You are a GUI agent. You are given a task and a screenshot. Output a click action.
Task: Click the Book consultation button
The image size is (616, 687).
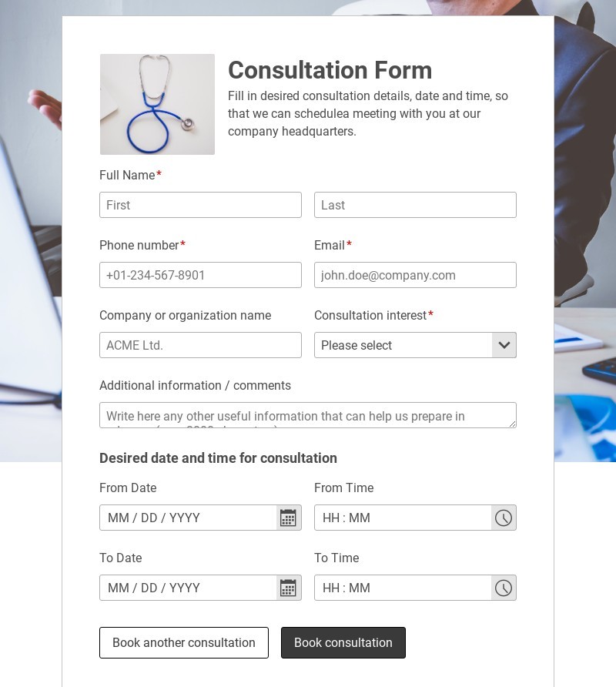tap(343, 642)
